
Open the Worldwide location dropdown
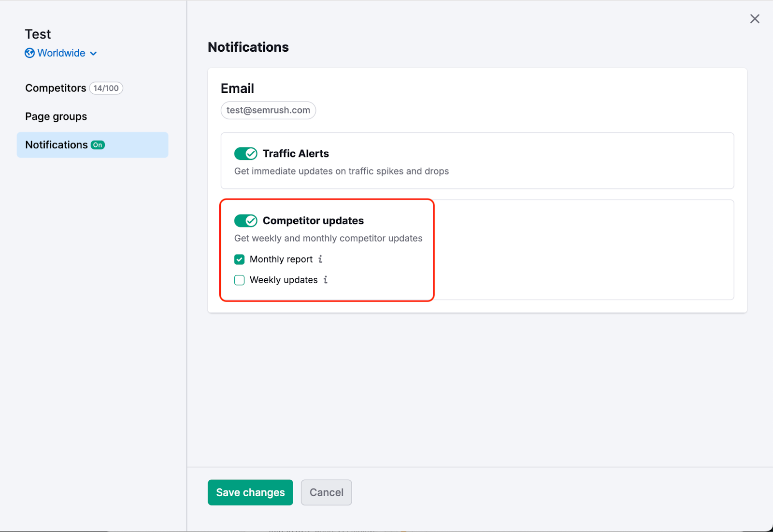pos(61,53)
